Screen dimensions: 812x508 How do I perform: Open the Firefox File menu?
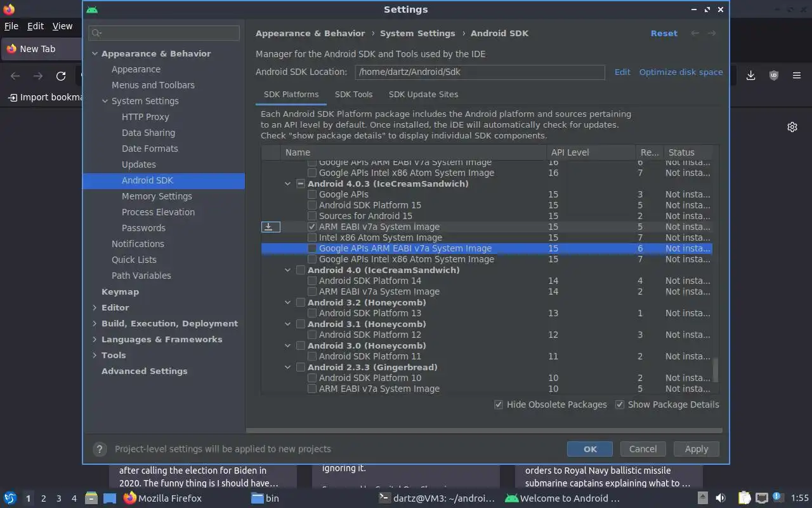[11, 26]
